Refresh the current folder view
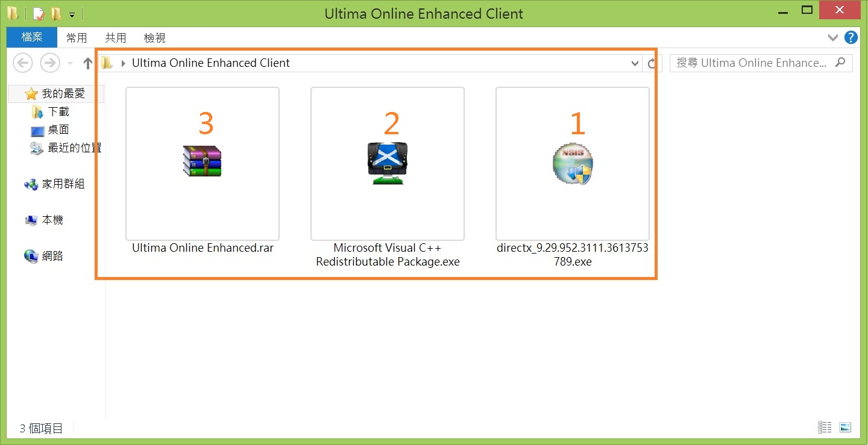868x445 pixels. pos(652,63)
